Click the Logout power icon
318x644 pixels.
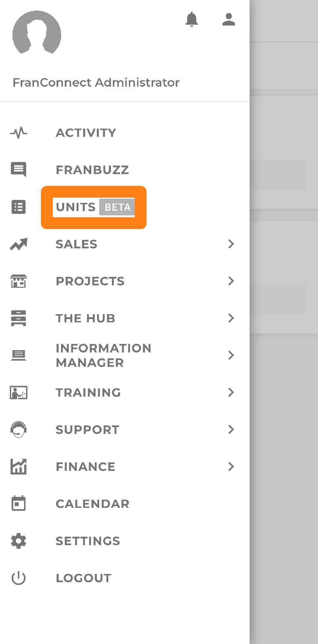(x=19, y=578)
